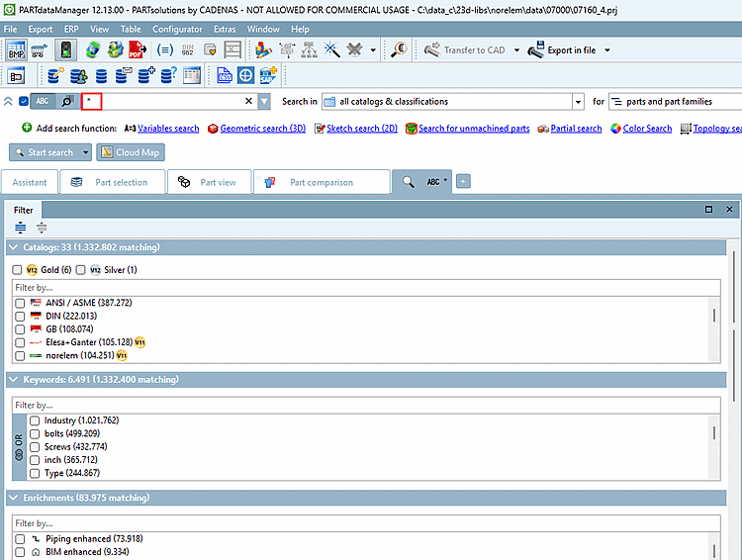The height and width of the screenshot is (560, 742).
Task: Check the Piping enhanced checkbox
Action: [20, 539]
